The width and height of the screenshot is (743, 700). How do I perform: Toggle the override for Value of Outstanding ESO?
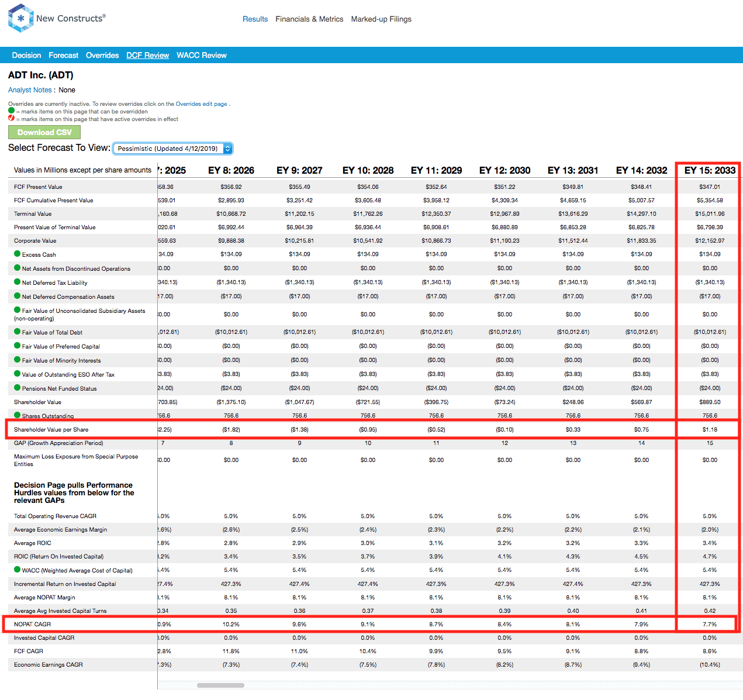pos(16,374)
